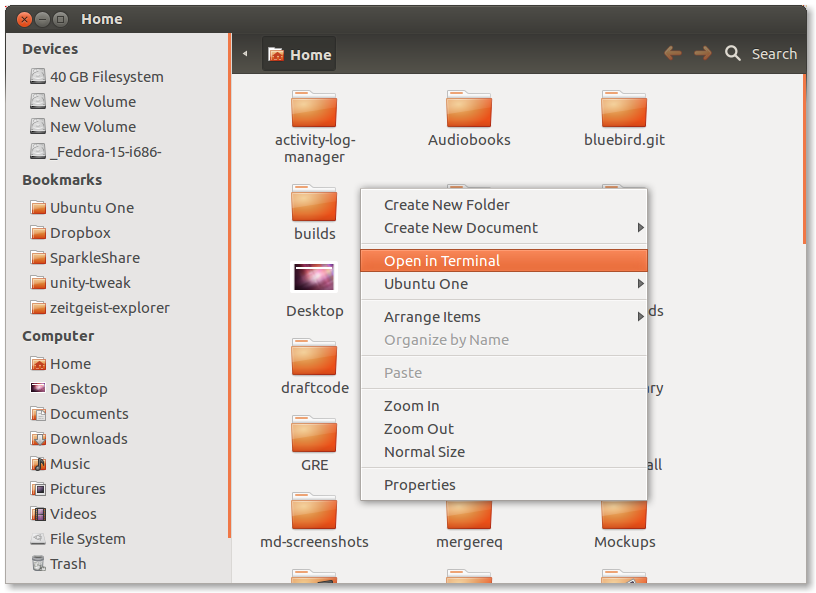Click the Pictures icon in the sidebar
The width and height of the screenshot is (816, 593).
coord(38,488)
